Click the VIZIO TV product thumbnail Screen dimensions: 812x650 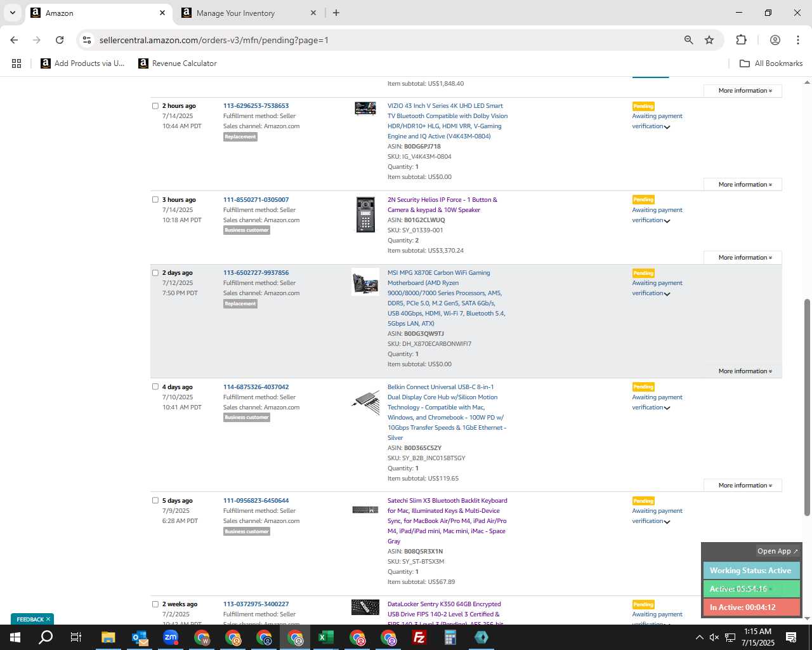365,108
